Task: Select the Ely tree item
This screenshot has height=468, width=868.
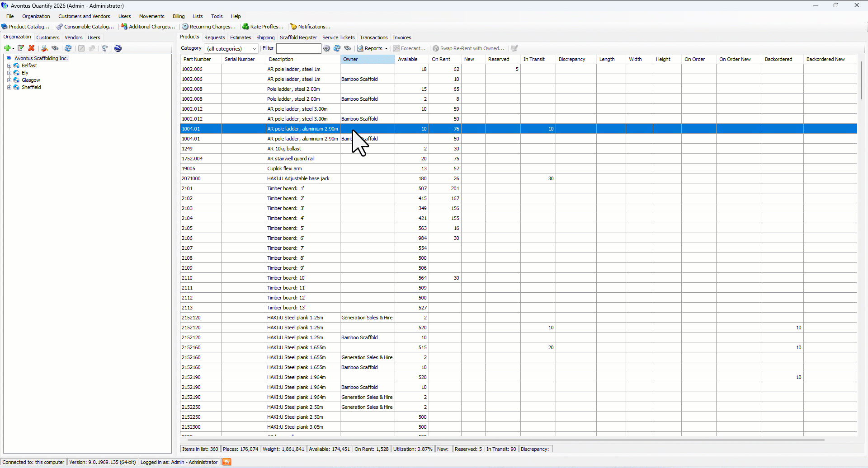Action: coord(25,73)
